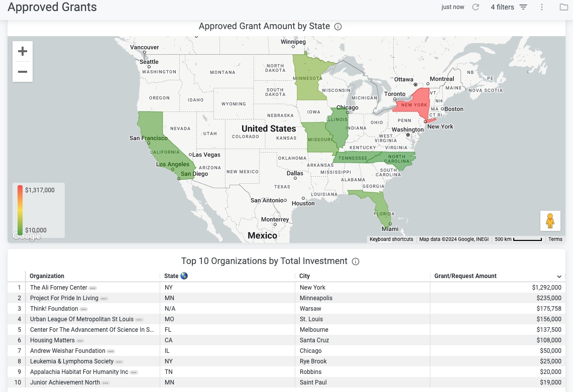Click the Rye Brook city cell

[x=313, y=361]
